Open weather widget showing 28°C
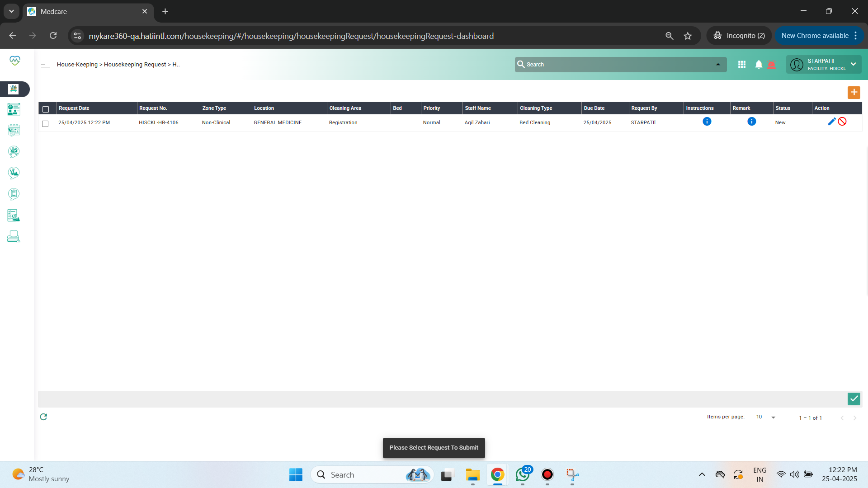This screenshot has height=488, width=868. coord(41,474)
